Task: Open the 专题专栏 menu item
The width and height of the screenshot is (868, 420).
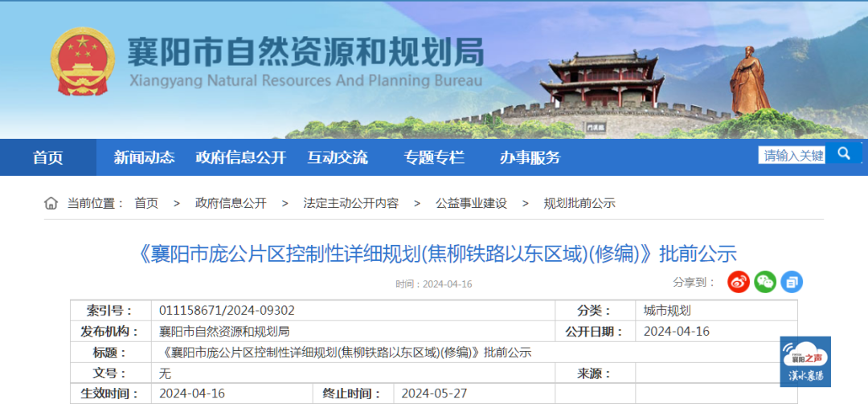Action: [x=434, y=157]
